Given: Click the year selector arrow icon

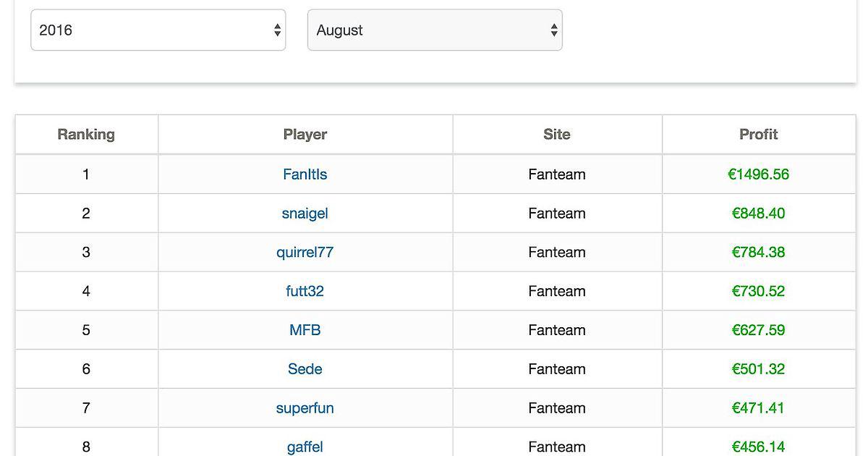Looking at the screenshot, I should [x=277, y=30].
